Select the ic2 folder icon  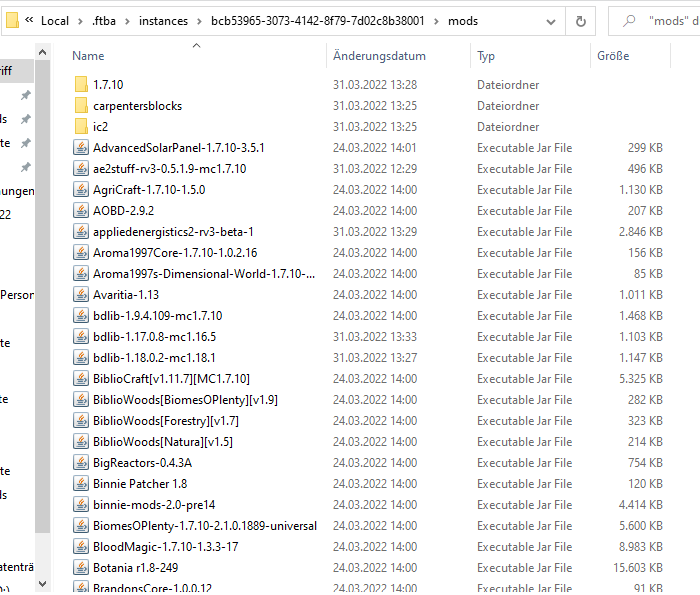click(x=81, y=126)
